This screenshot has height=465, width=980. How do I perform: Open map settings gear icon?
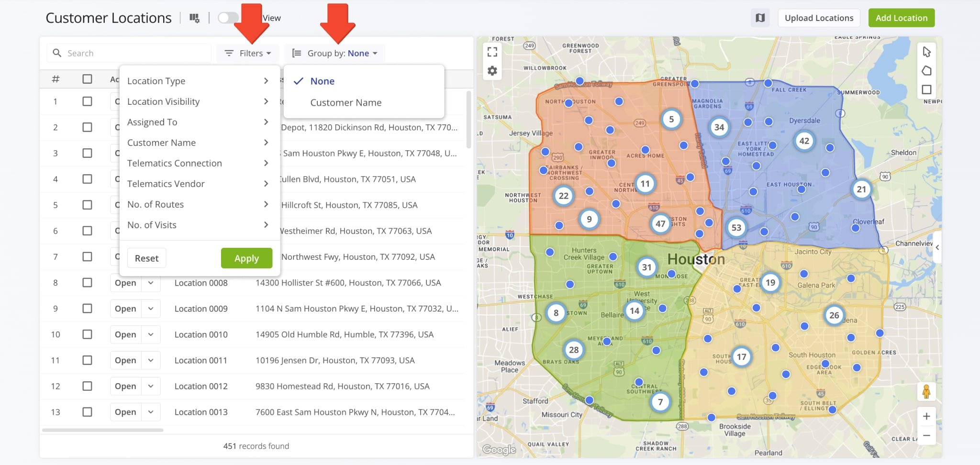[x=492, y=71]
